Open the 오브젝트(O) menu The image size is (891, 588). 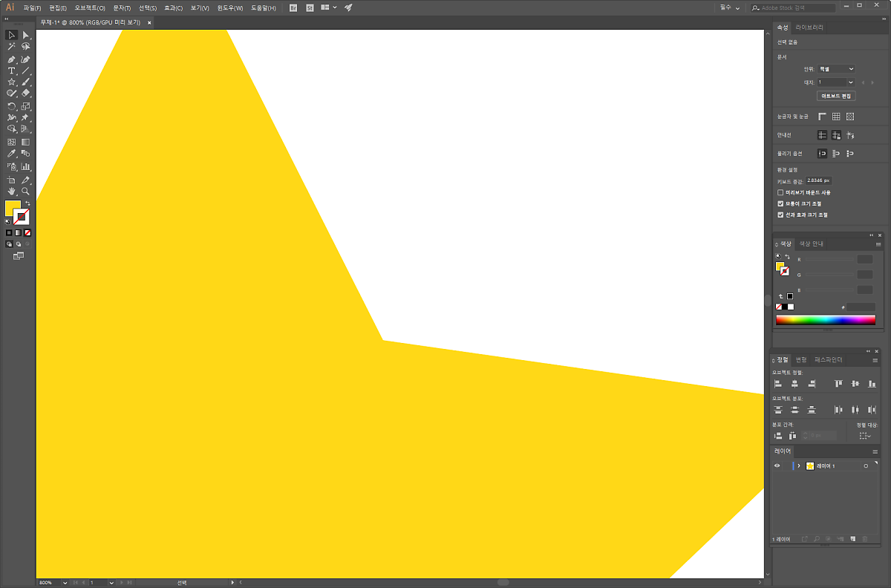click(x=89, y=7)
